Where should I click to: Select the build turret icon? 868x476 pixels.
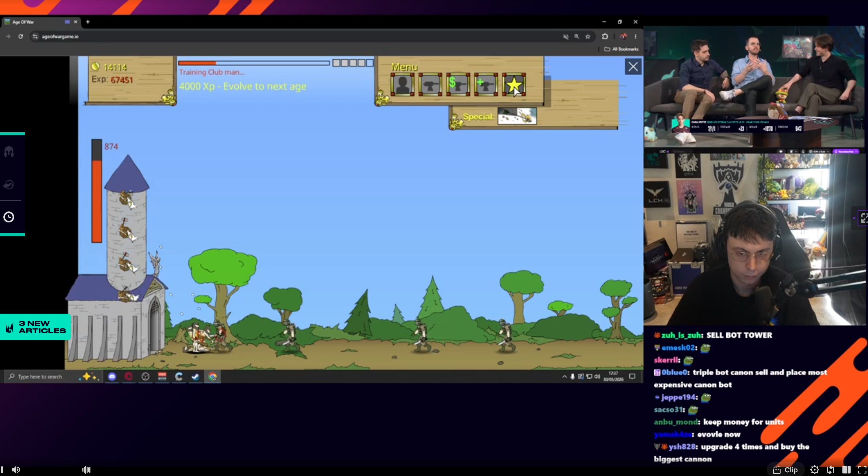pyautogui.click(x=430, y=85)
